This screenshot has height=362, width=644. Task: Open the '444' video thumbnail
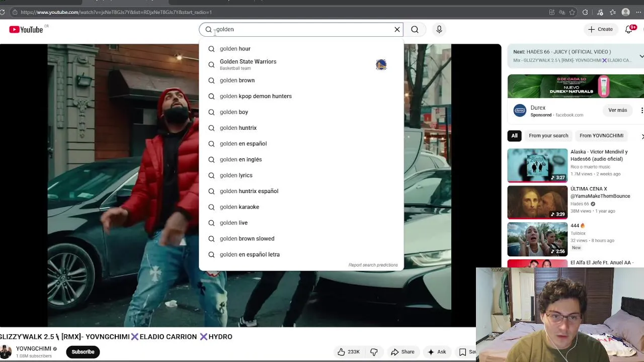[x=537, y=239]
